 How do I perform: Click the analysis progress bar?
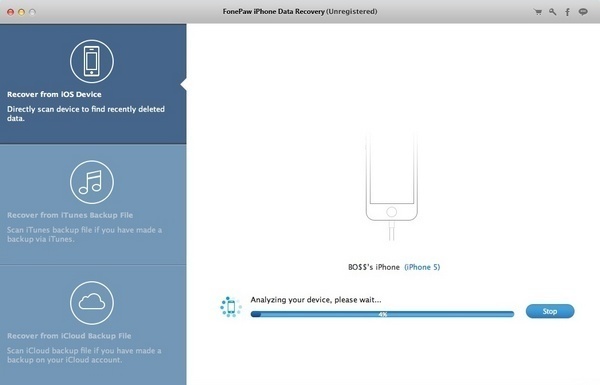point(382,314)
